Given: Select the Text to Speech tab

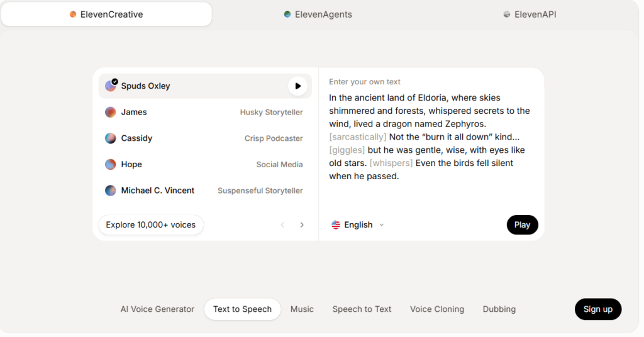Looking at the screenshot, I should click(242, 309).
